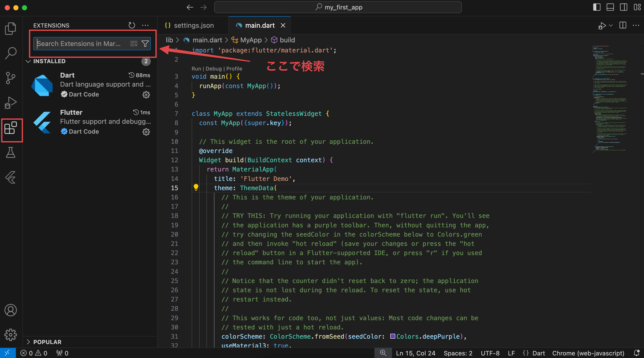Click the my_first_app command center search
644x358 pixels.
pos(338,7)
